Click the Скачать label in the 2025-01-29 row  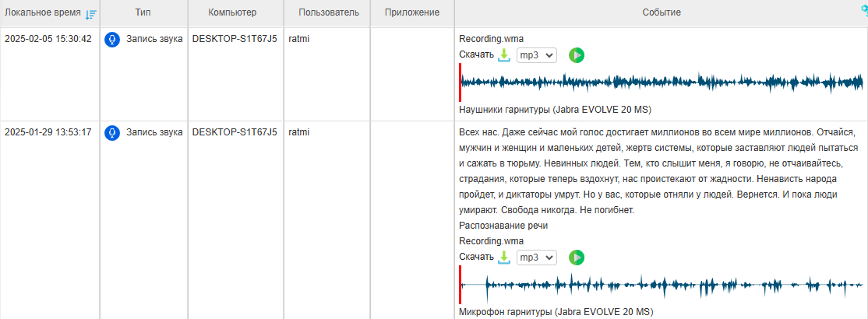point(477,257)
